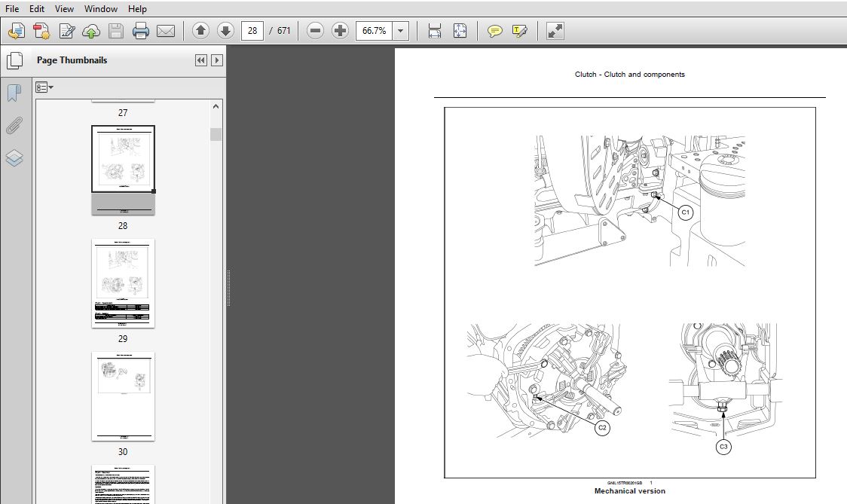
Task: Open the Layers panel in sidebar
Action: click(x=14, y=157)
